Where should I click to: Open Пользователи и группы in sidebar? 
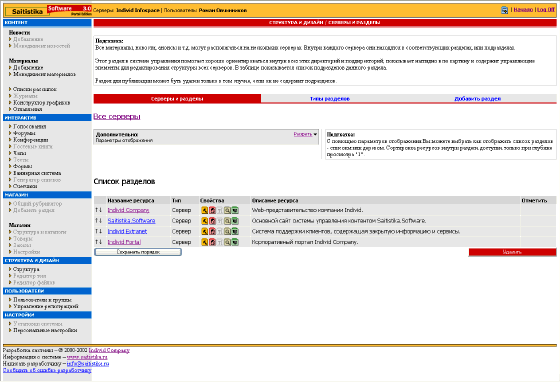point(42,300)
